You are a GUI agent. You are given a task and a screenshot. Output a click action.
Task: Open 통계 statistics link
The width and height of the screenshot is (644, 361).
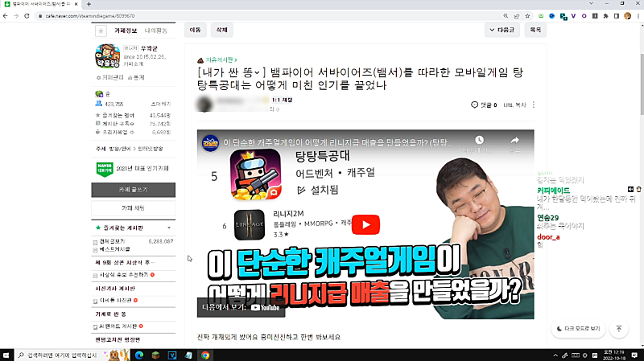tap(136, 77)
